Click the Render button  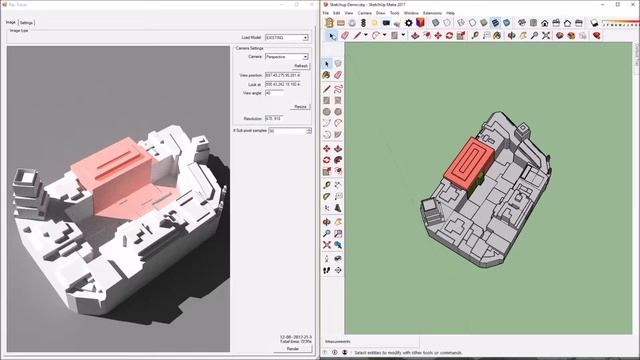[x=293, y=349]
